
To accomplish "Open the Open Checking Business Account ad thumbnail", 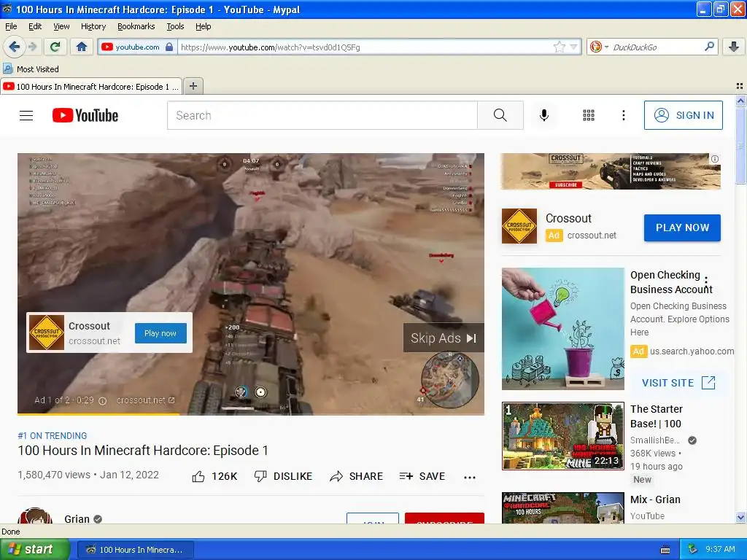I will tap(563, 329).
